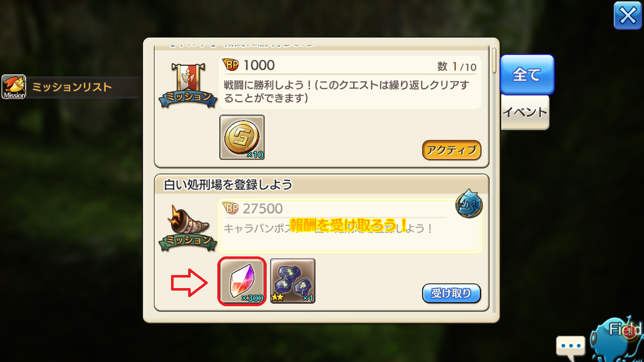Image resolution: width=644 pixels, height=362 pixels.
Task: Open the chat speech bubble icon
Action: click(x=571, y=347)
